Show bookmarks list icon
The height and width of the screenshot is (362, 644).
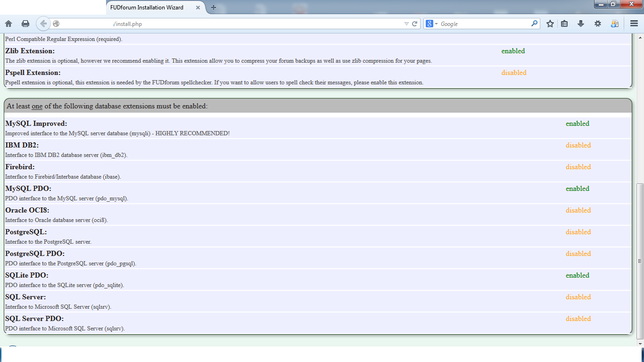564,24
